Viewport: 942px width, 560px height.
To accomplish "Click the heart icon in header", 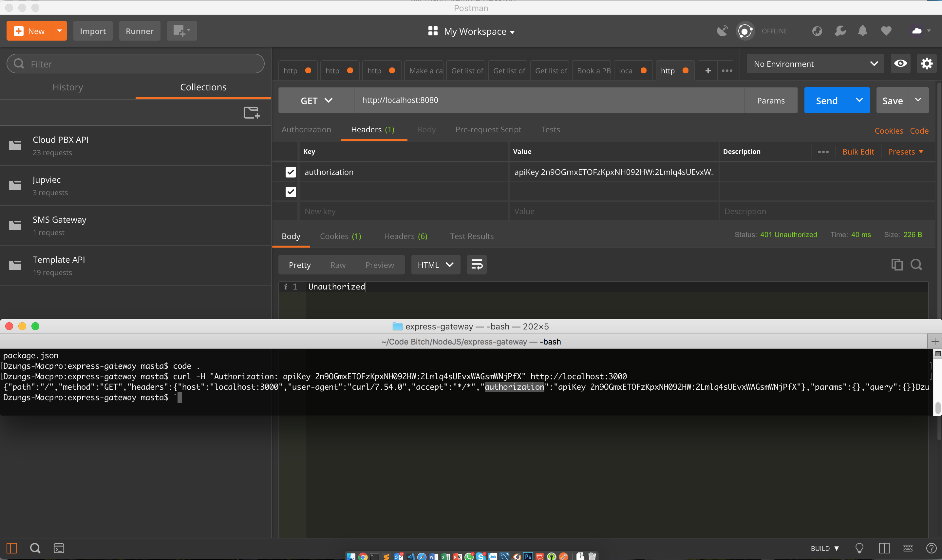I will click(886, 31).
